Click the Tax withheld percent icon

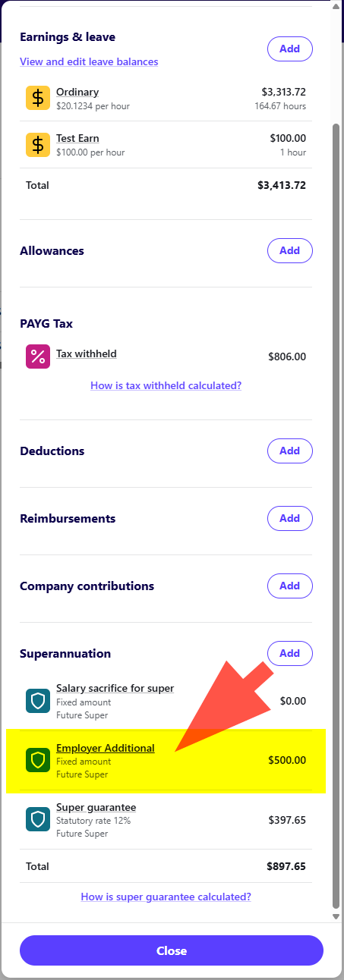38,357
